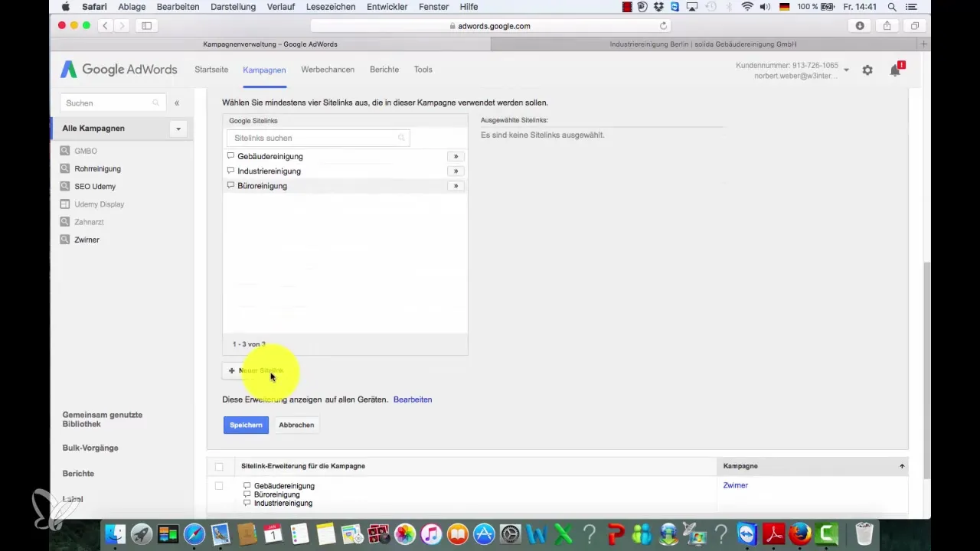This screenshot has width=980, height=551.
Task: Show all tabs icon in Safari
Action: pos(914,25)
